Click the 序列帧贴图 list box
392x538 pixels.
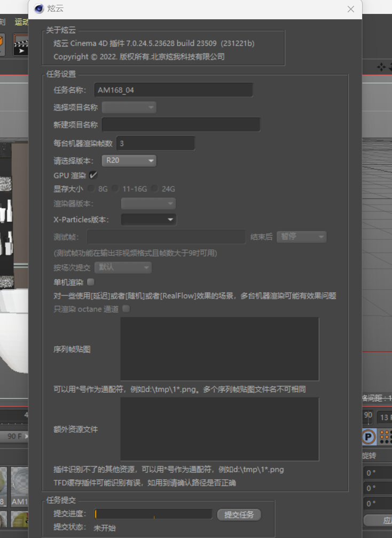click(219, 349)
